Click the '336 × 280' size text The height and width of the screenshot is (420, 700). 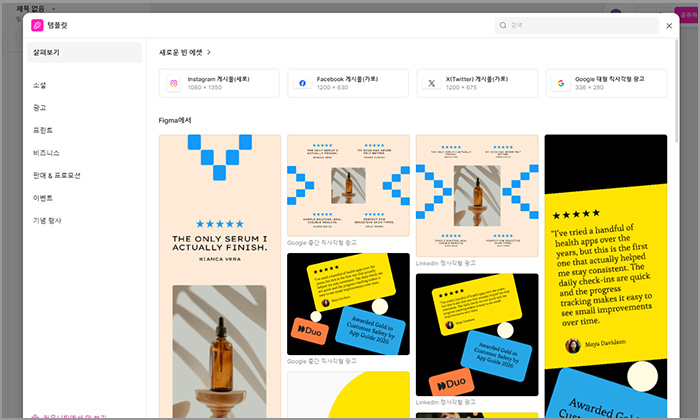(x=589, y=87)
